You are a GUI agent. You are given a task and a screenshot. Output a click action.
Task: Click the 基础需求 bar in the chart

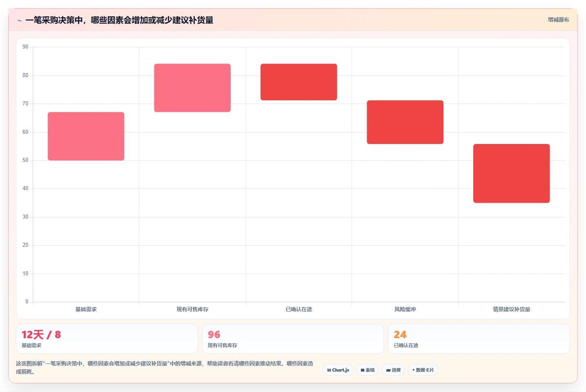(86, 136)
